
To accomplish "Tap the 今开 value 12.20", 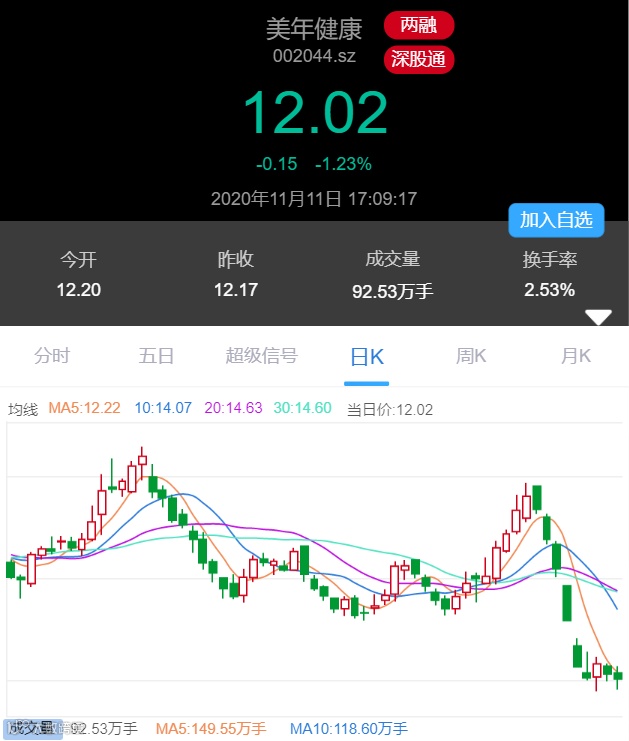I will tap(78, 290).
